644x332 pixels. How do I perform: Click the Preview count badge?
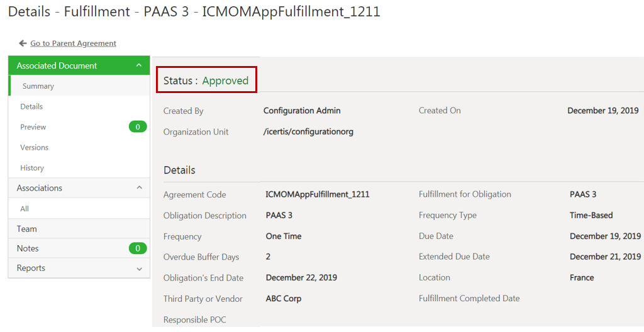click(137, 127)
